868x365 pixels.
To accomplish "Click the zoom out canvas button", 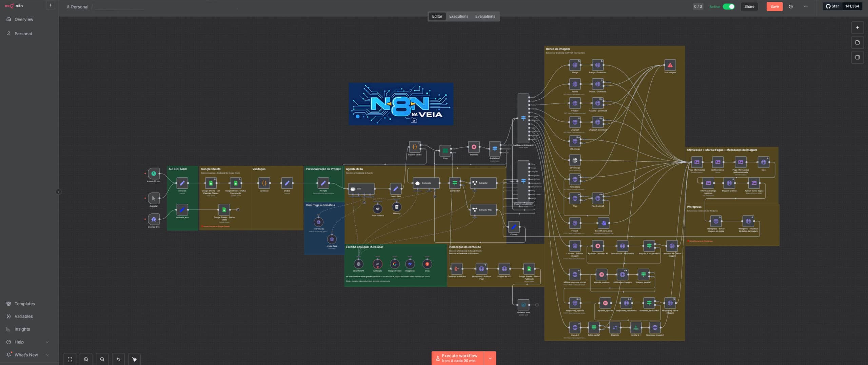I will [102, 359].
